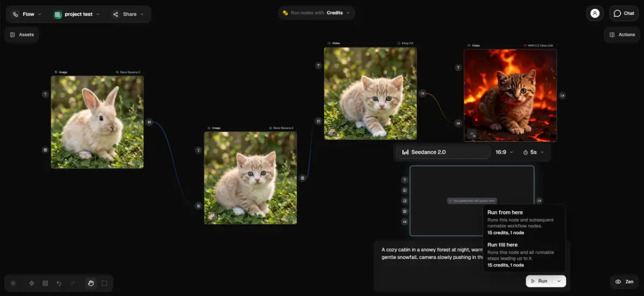Click the image input port on the rabbit node's left side
The height and width of the screenshot is (296, 644).
point(45,150)
